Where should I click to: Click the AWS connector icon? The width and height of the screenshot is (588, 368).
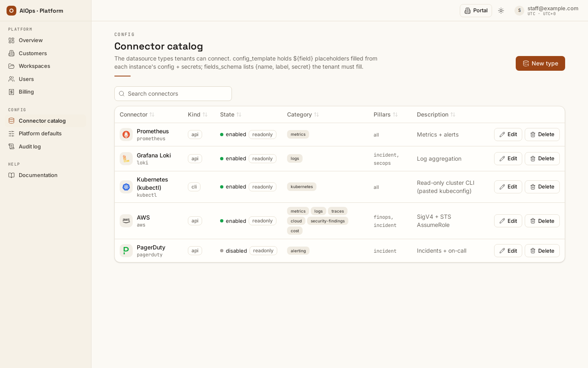click(126, 221)
